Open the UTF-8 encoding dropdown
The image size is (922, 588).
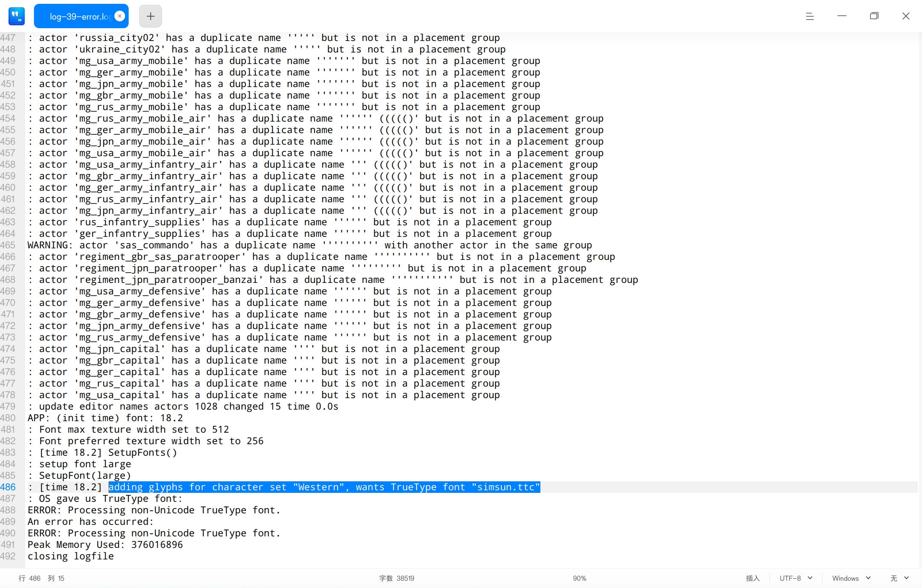click(796, 578)
